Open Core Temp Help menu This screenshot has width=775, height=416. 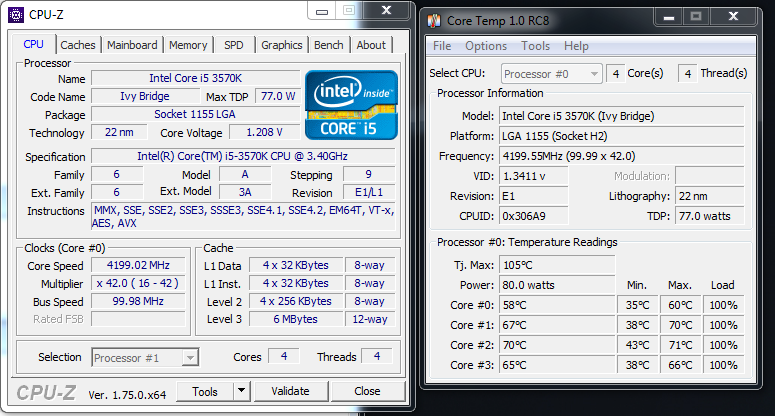(x=576, y=46)
